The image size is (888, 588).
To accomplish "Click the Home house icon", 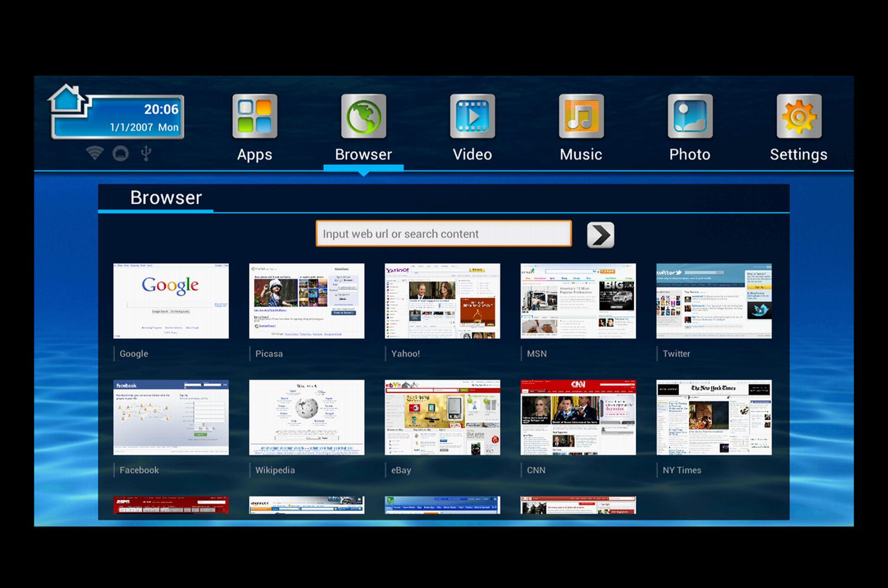I will [x=67, y=99].
